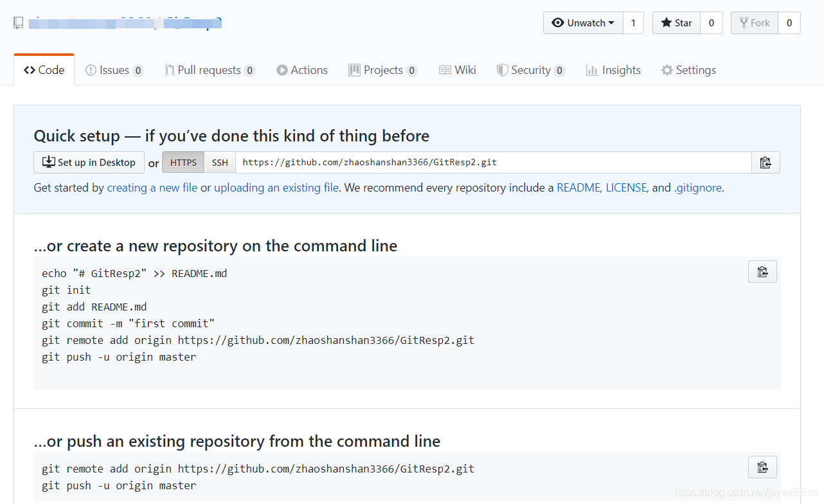
Task: Open repository Settings tab
Action: click(688, 70)
